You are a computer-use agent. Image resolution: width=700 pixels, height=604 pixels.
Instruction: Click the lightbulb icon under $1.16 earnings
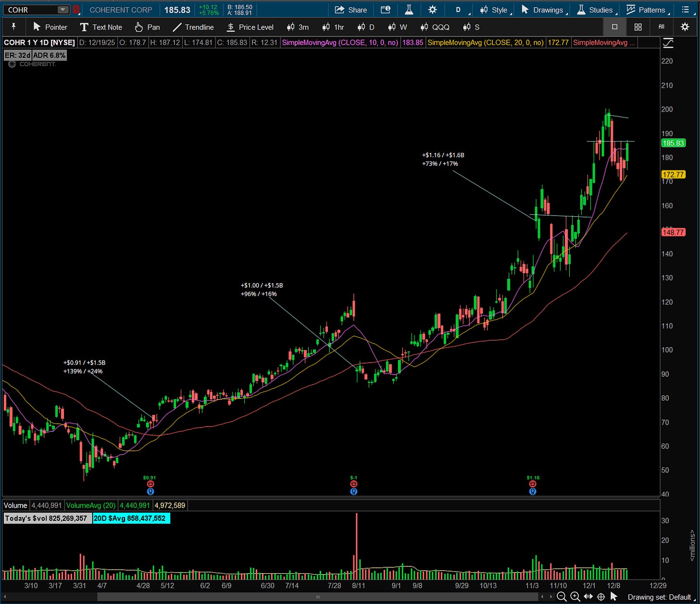533,491
